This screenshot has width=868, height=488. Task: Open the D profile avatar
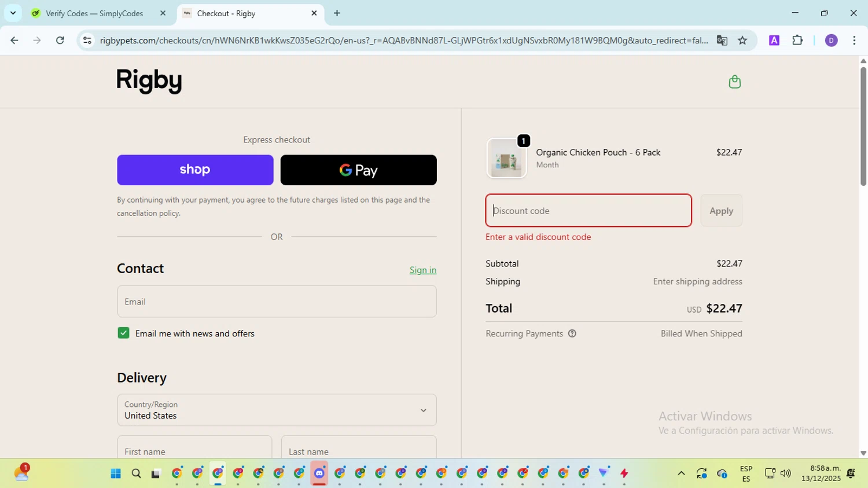831,41
